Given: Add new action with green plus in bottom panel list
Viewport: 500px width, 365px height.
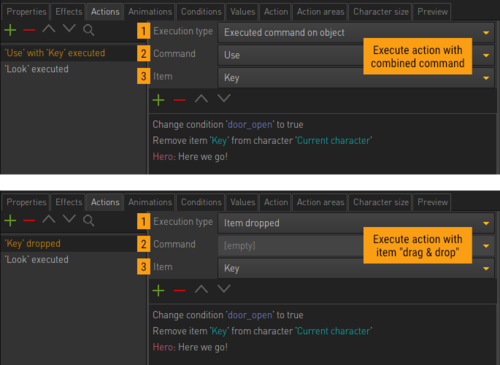Looking at the screenshot, I should (10, 220).
